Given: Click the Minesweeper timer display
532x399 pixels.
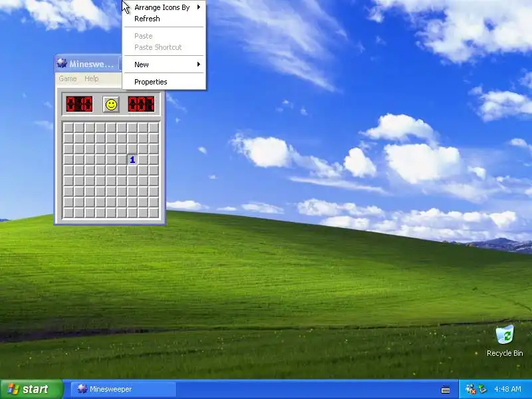Looking at the screenshot, I should coord(141,104).
